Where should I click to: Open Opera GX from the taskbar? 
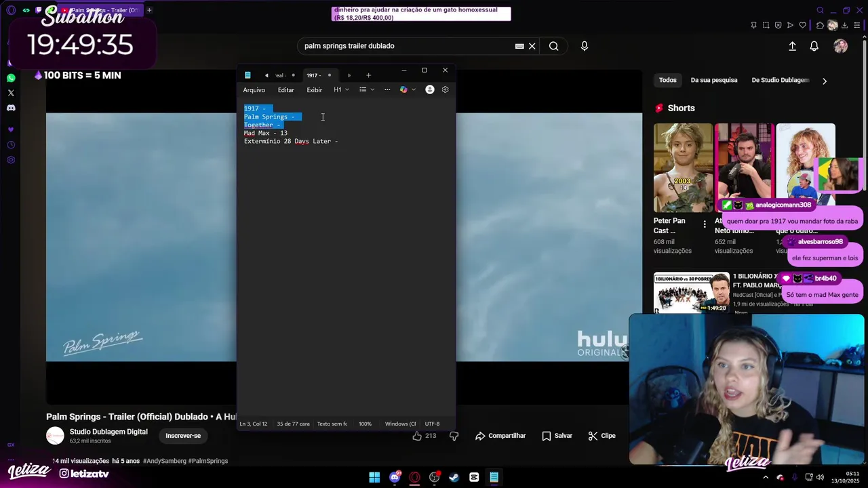point(414,477)
